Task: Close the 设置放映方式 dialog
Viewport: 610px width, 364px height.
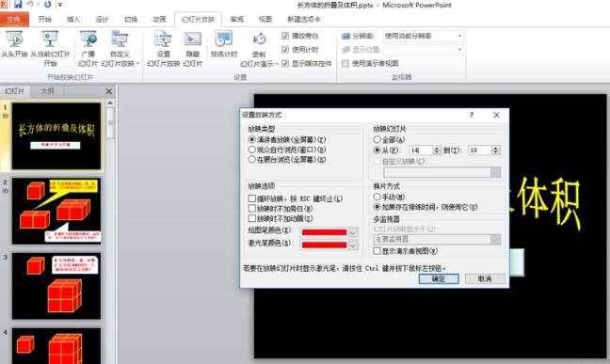Action: pyautogui.click(x=496, y=115)
